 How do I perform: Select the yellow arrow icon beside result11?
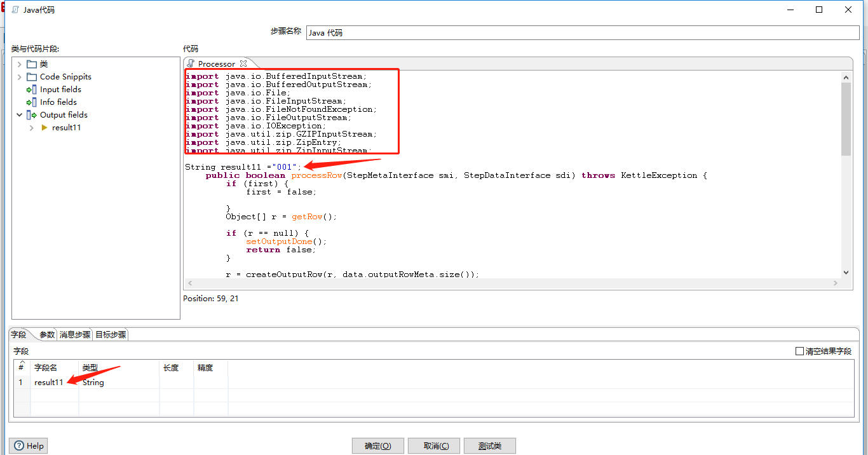tap(44, 127)
